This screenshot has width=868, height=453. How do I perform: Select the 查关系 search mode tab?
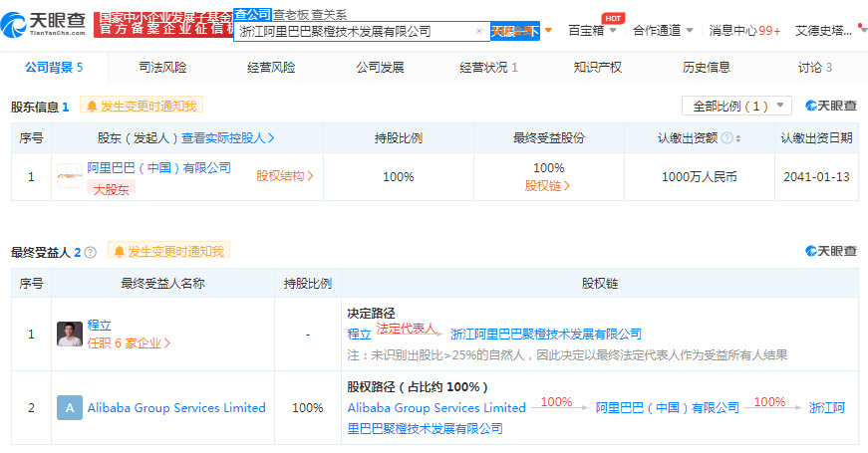329,15
